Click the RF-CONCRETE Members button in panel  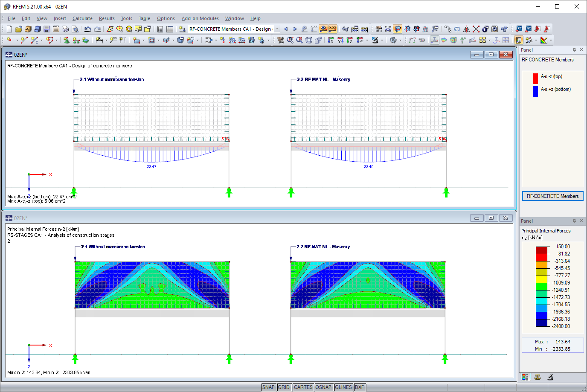[x=552, y=196]
